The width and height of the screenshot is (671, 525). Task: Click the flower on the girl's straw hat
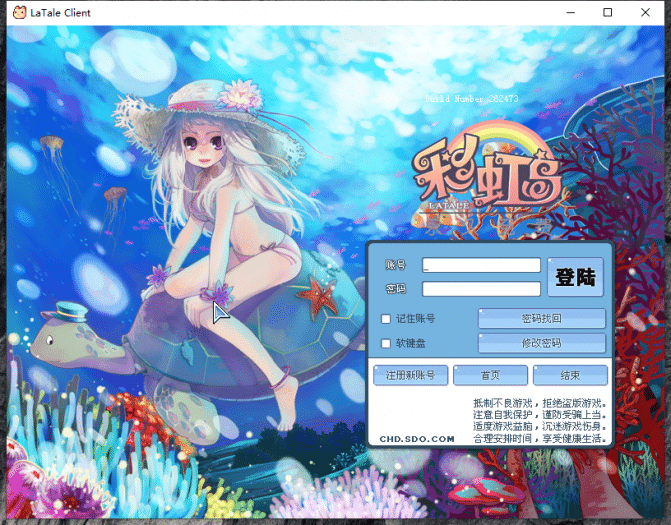(x=239, y=95)
